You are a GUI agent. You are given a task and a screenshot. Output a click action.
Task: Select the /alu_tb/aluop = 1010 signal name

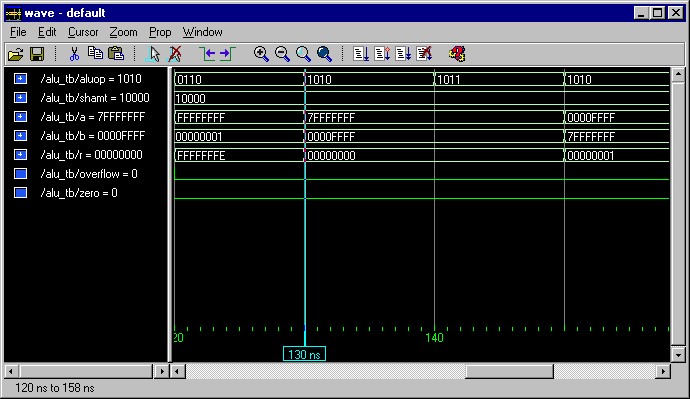click(x=91, y=79)
